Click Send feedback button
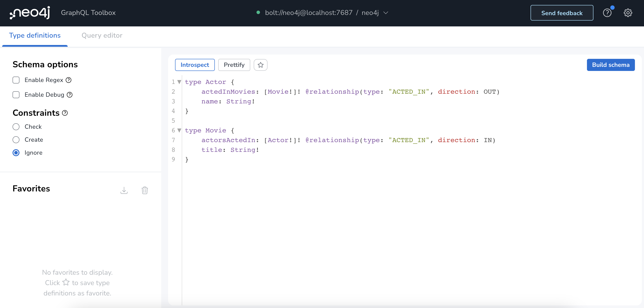Screen dimensions: 644x308 562,12
